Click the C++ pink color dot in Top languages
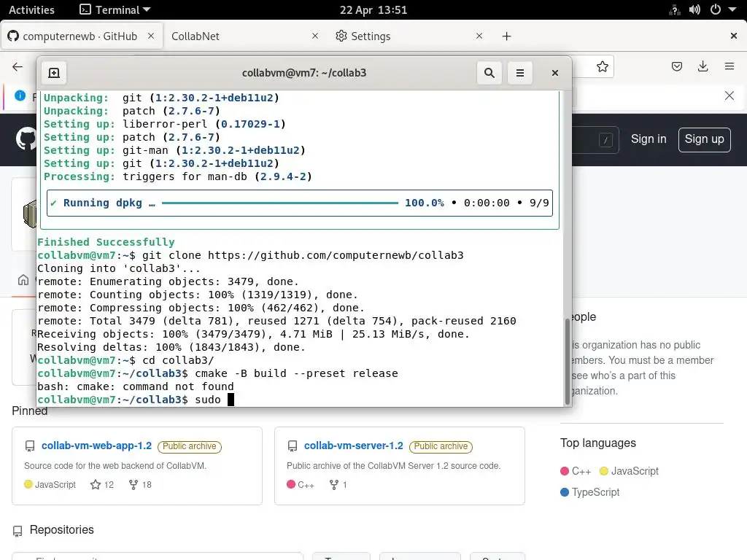 point(565,471)
